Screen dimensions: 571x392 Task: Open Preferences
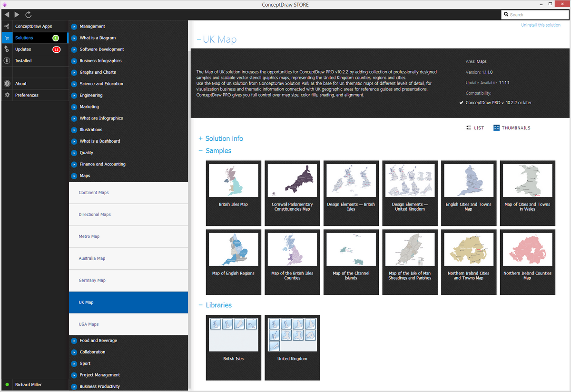click(x=27, y=95)
